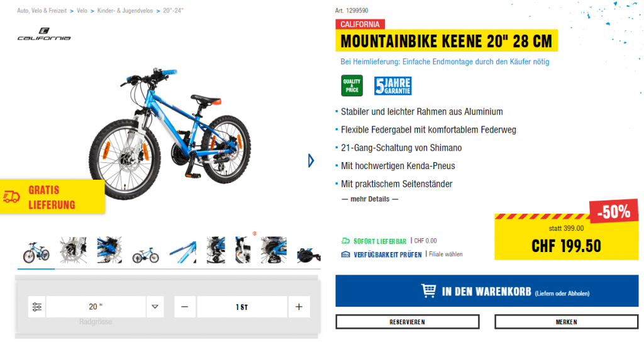Screen dimensions: 644x352
Task: Open the wheel size filter icon
Action: pos(36,307)
